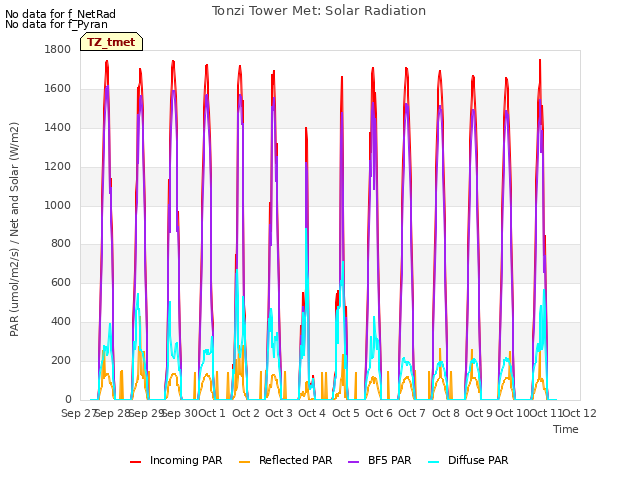This screenshot has width=640, height=480.
Task: Click the y-axis label PAR / Net and Solar
Action: pyautogui.click(x=14, y=229)
